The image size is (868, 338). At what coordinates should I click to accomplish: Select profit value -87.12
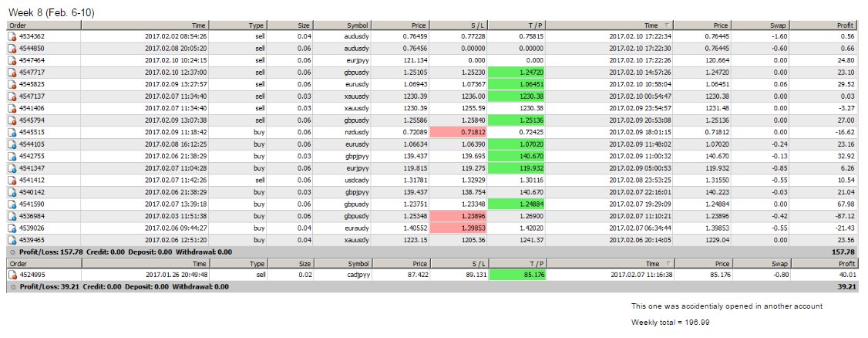pyautogui.click(x=846, y=216)
